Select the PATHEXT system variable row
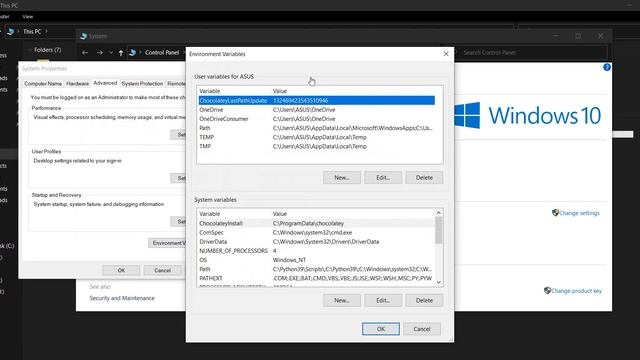The height and width of the screenshot is (360, 640). coord(317,278)
